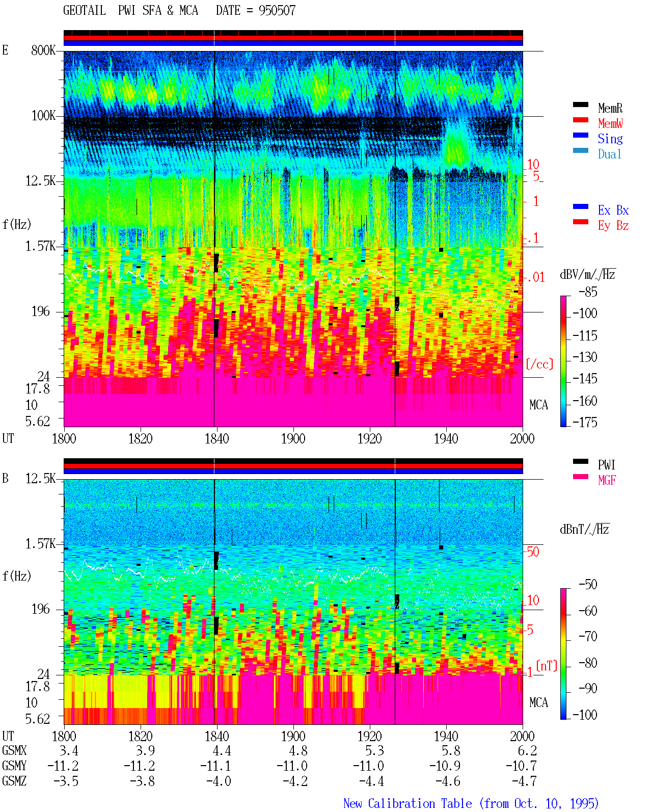Select the "DATE = 950507" text
Image resolution: width=652 pixels, height=812 pixels.
click(x=256, y=11)
